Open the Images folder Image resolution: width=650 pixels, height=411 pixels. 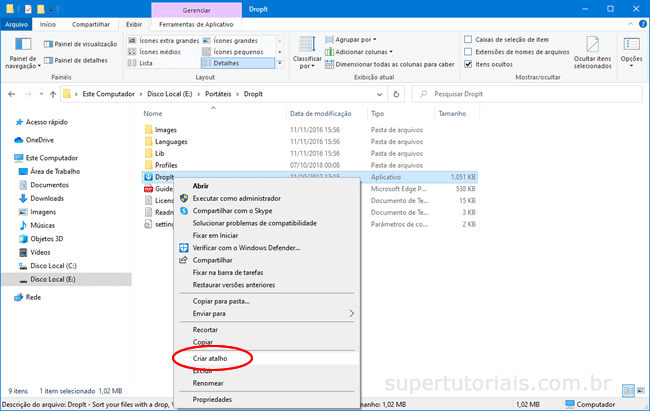(165, 130)
